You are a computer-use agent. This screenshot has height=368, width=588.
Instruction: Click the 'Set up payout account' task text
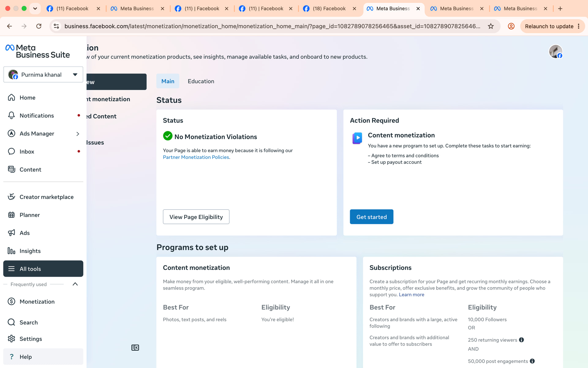pyautogui.click(x=396, y=162)
